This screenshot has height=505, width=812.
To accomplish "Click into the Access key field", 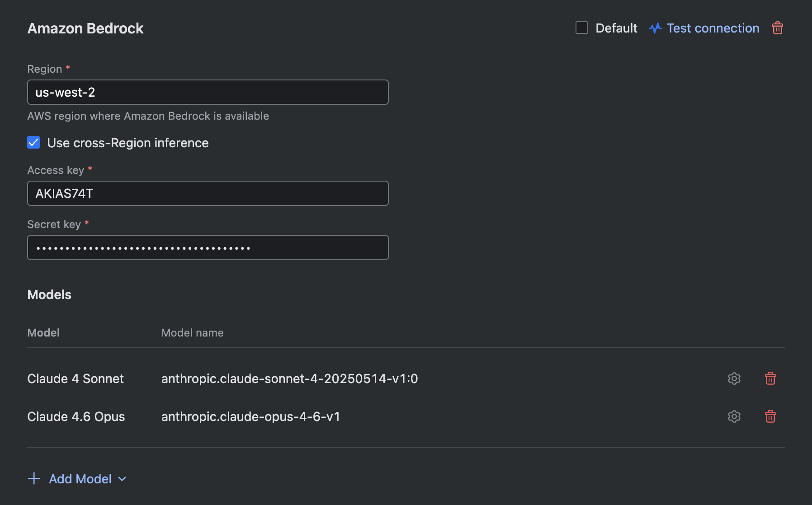I will 208,193.
